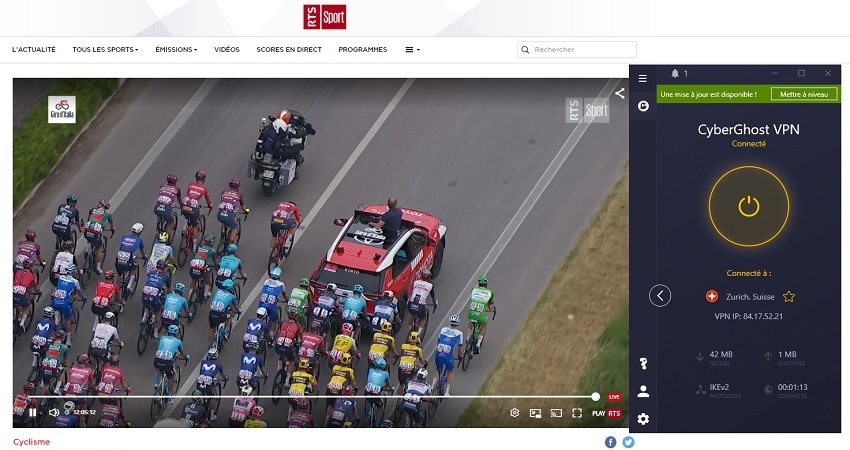Share the live video stream
The width and height of the screenshot is (850, 450).
point(619,93)
